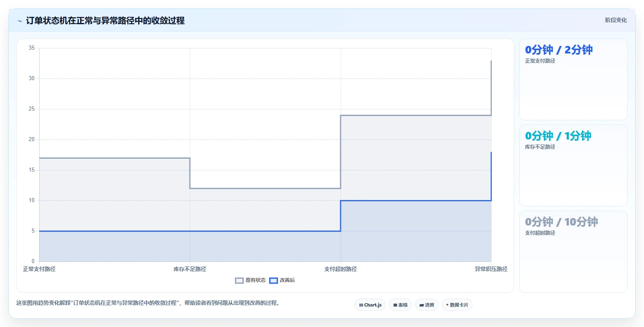Click the 阶段变化 label in header

(616, 20)
